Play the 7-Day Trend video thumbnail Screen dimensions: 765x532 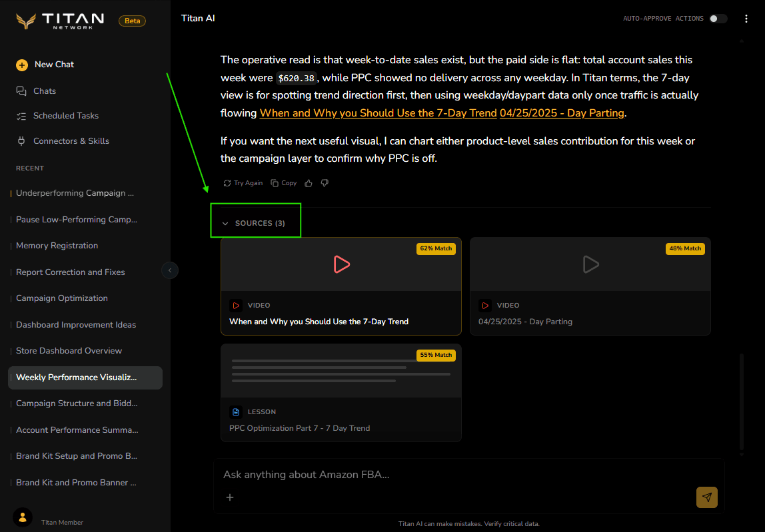[341, 264]
